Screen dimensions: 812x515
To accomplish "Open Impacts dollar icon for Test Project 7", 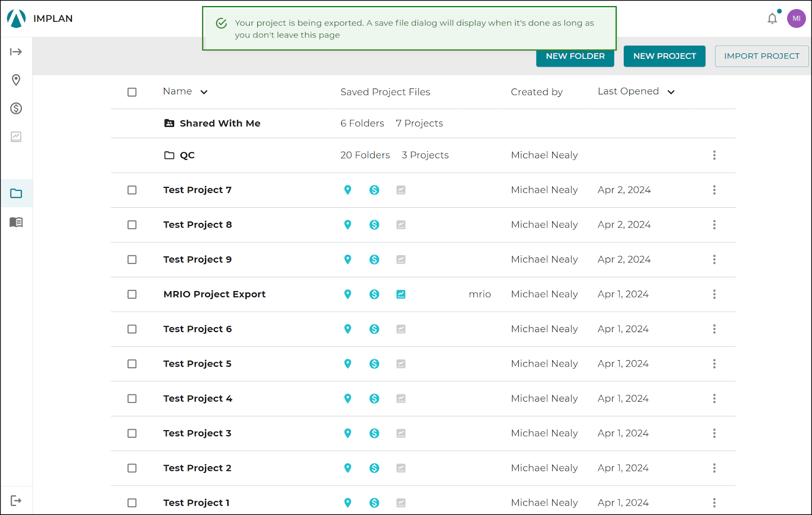I will [x=375, y=190].
